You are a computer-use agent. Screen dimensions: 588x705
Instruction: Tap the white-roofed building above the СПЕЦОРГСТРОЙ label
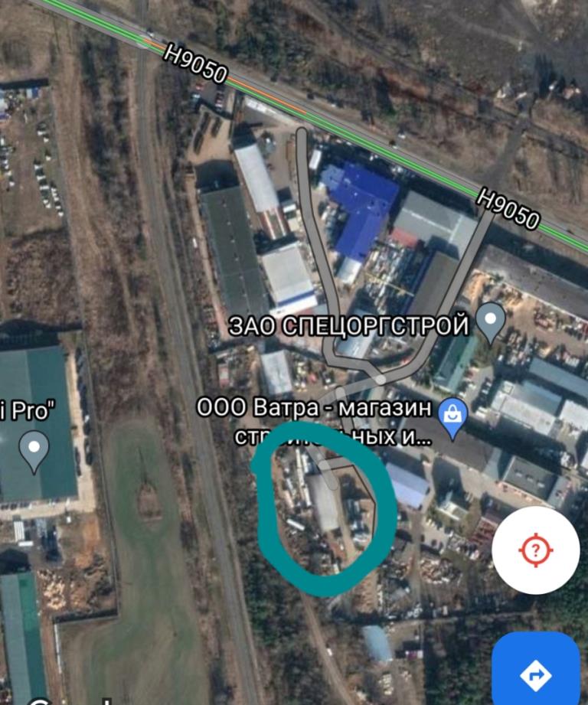click(x=289, y=274)
